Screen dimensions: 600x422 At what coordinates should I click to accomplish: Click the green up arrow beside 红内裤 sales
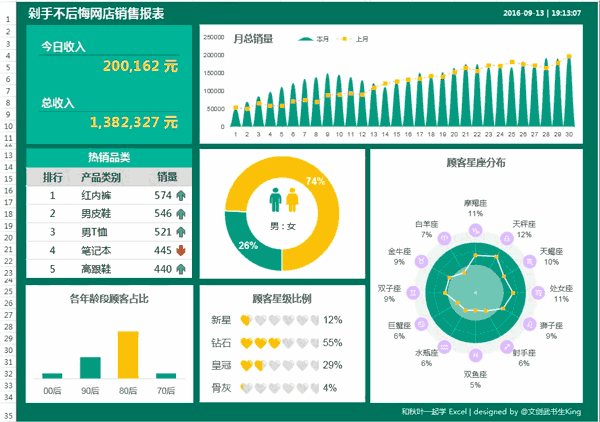(181, 196)
